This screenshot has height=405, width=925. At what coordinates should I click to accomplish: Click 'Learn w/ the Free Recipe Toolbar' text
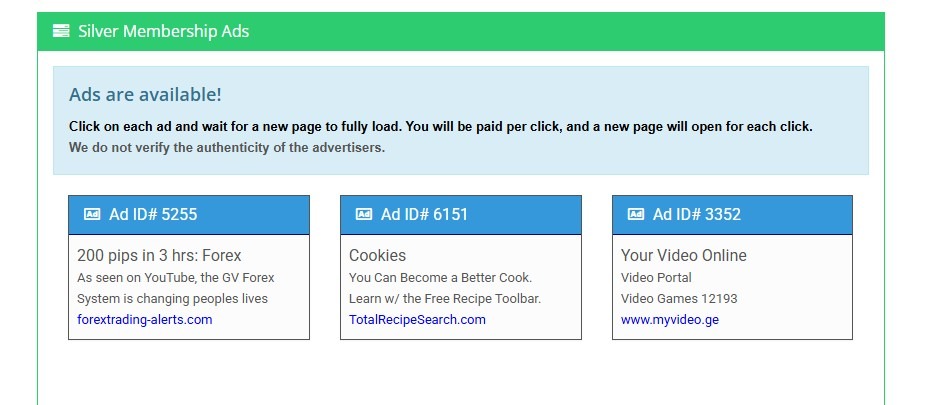pyautogui.click(x=445, y=298)
